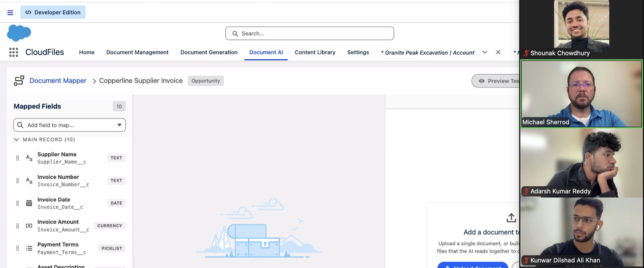Screen dimensions: 644x268
Task: Click the Copperline Supplier Invoice title
Action: [x=141, y=81]
